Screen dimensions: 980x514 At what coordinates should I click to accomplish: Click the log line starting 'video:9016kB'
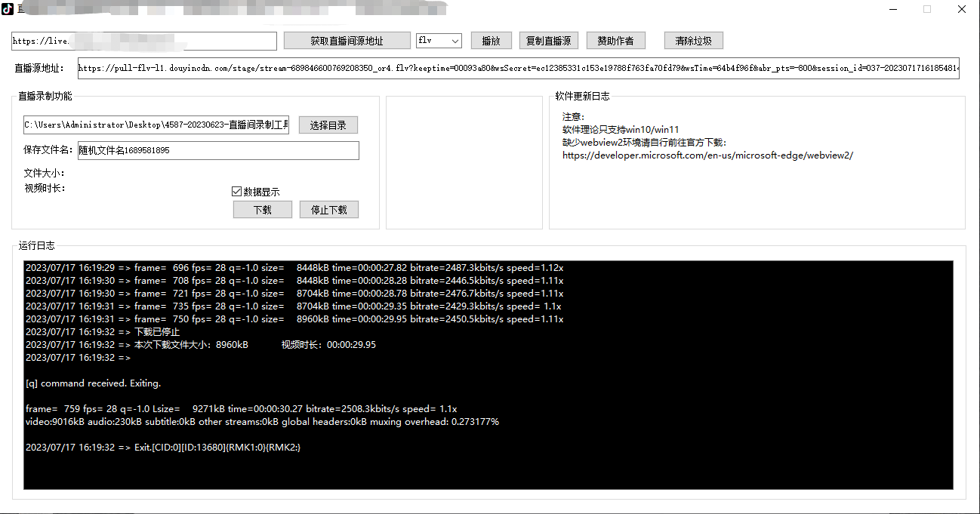point(262,422)
